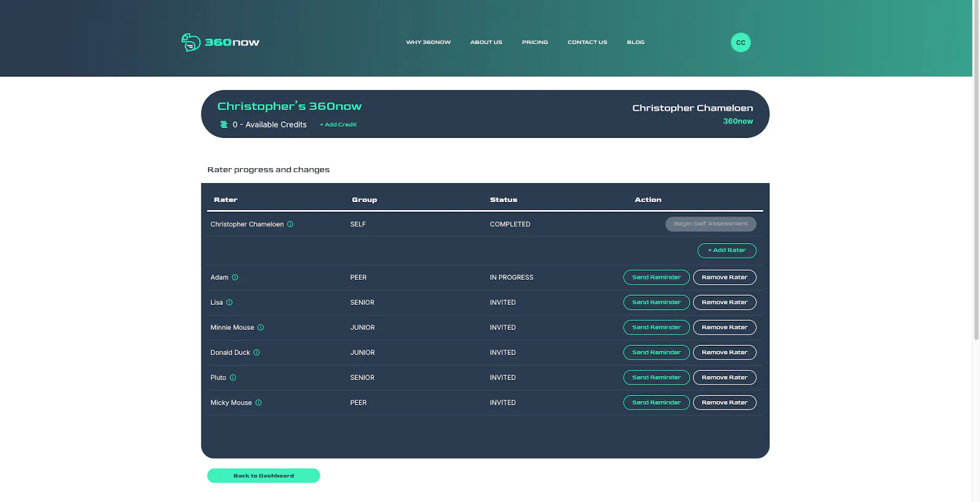Click the + Add Rater button
This screenshot has height=502, width=980.
726,250
